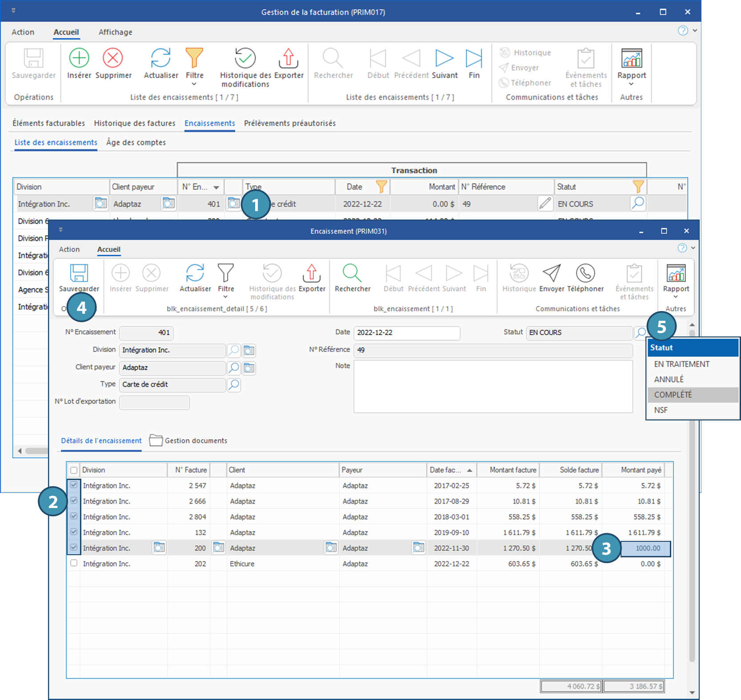Select COMPLÉTÉ in the Statut list
This screenshot has width=741, height=700.
coord(673,395)
